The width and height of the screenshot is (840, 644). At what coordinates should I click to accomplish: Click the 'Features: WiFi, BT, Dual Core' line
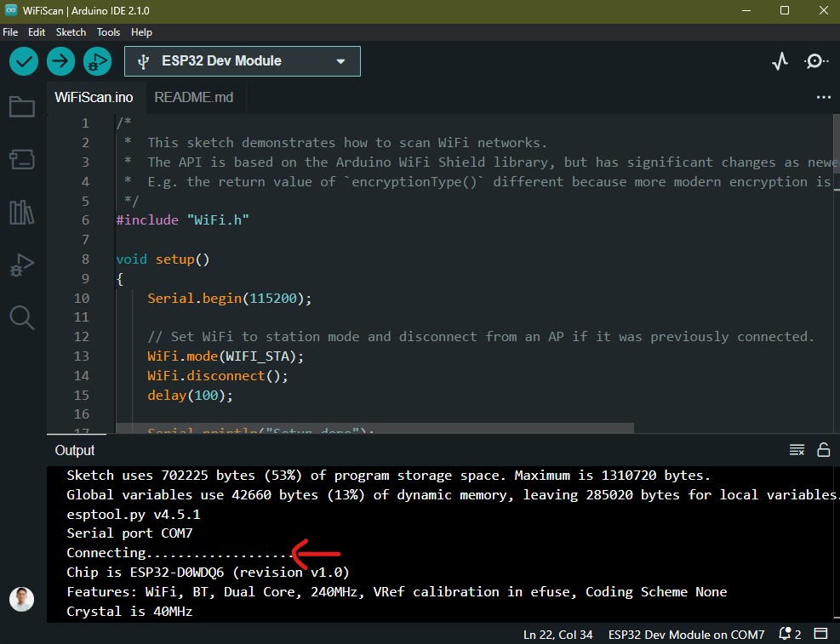click(x=397, y=591)
